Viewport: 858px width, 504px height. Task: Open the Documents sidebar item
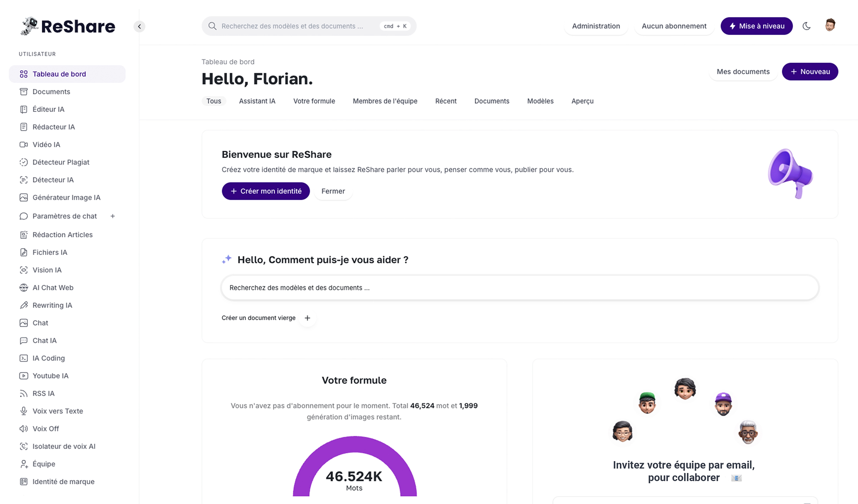67,92
